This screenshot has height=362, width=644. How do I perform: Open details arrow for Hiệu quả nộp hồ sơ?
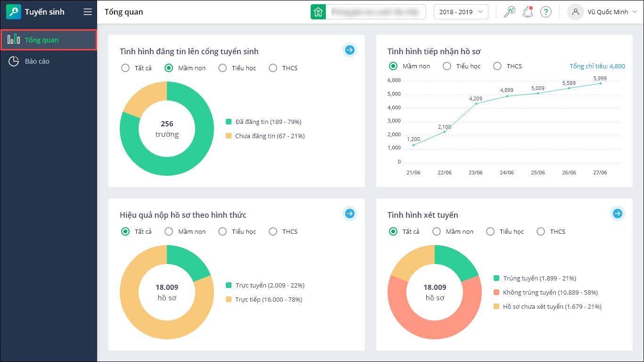tap(349, 214)
